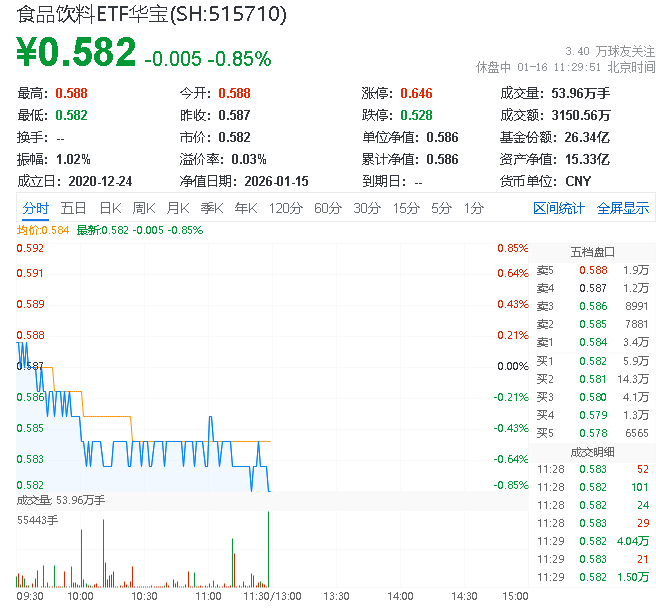Open the 五日 five-day chart tab
The height and width of the screenshot is (615, 656).
click(x=73, y=208)
